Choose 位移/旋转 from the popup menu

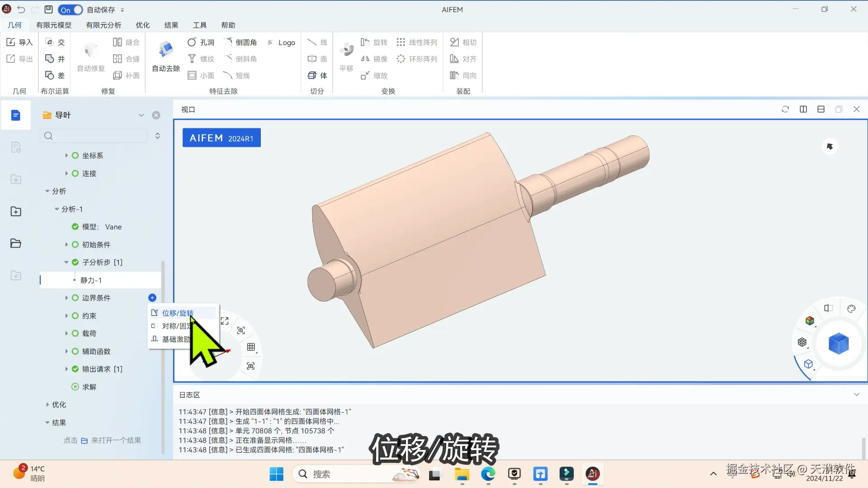[178, 313]
